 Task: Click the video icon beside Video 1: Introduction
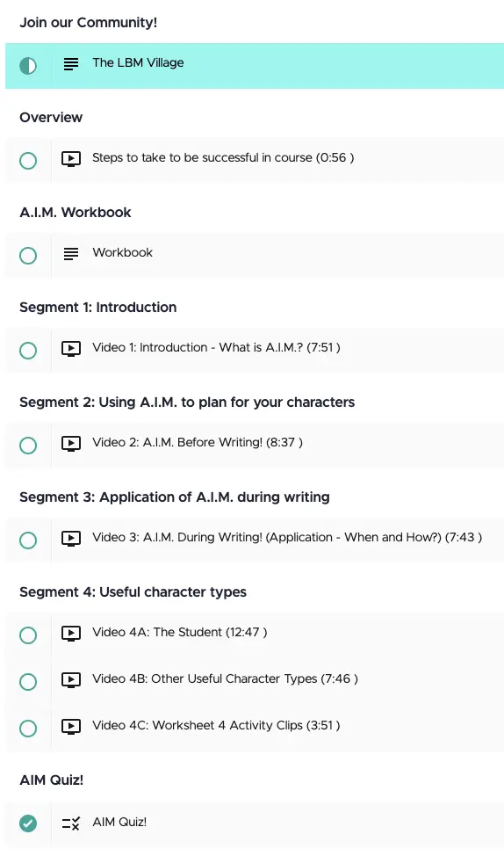tap(71, 349)
